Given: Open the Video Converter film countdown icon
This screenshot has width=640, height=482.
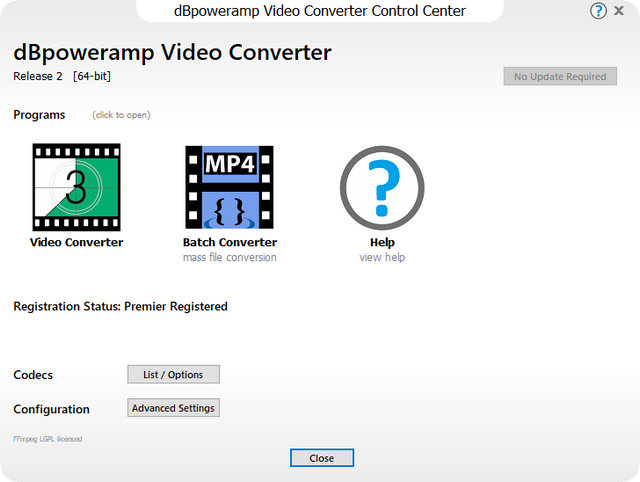Looking at the screenshot, I should pyautogui.click(x=76, y=187).
